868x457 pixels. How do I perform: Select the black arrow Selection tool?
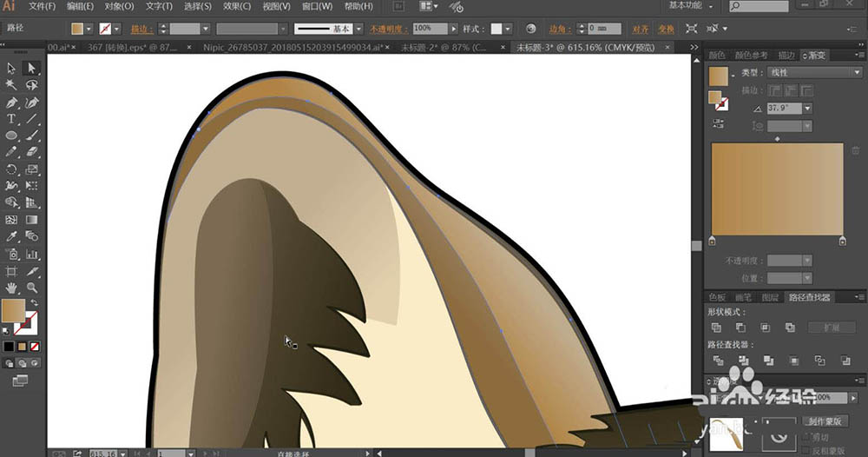pyautogui.click(x=11, y=68)
